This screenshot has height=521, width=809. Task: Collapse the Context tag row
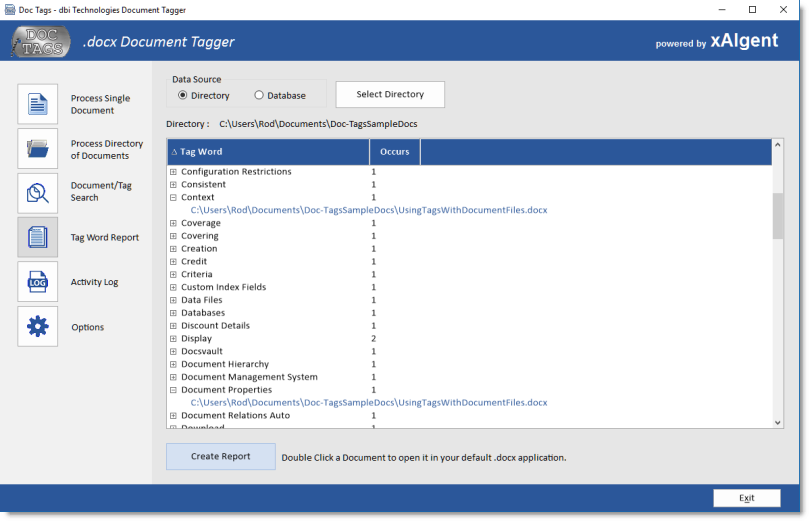click(173, 198)
